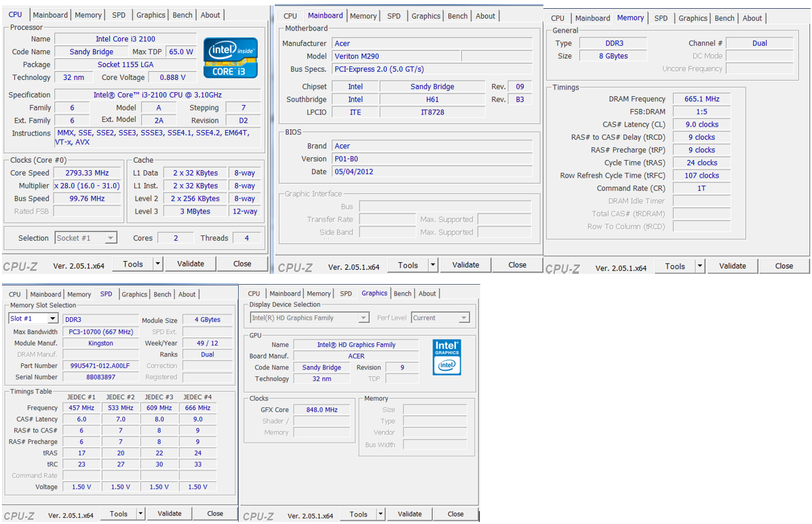Screen dimensions: 812x524
Task: Click the Serial Number 8B083897
Action: (x=101, y=377)
